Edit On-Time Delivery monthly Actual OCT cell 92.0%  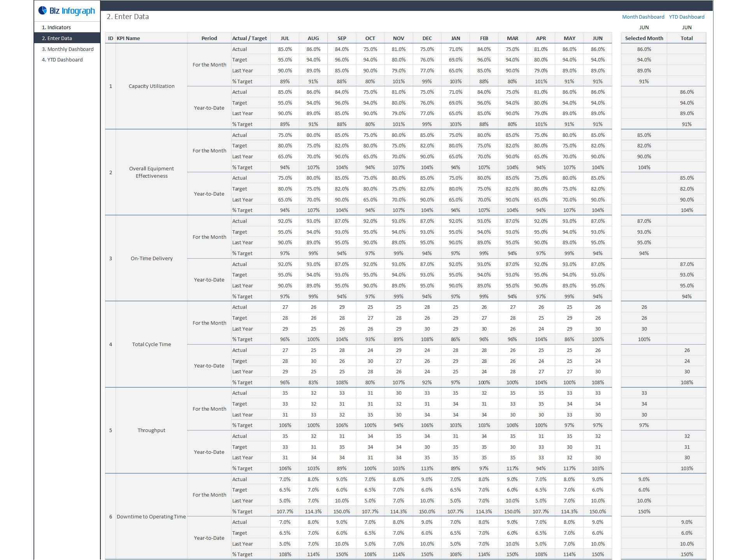370,221
